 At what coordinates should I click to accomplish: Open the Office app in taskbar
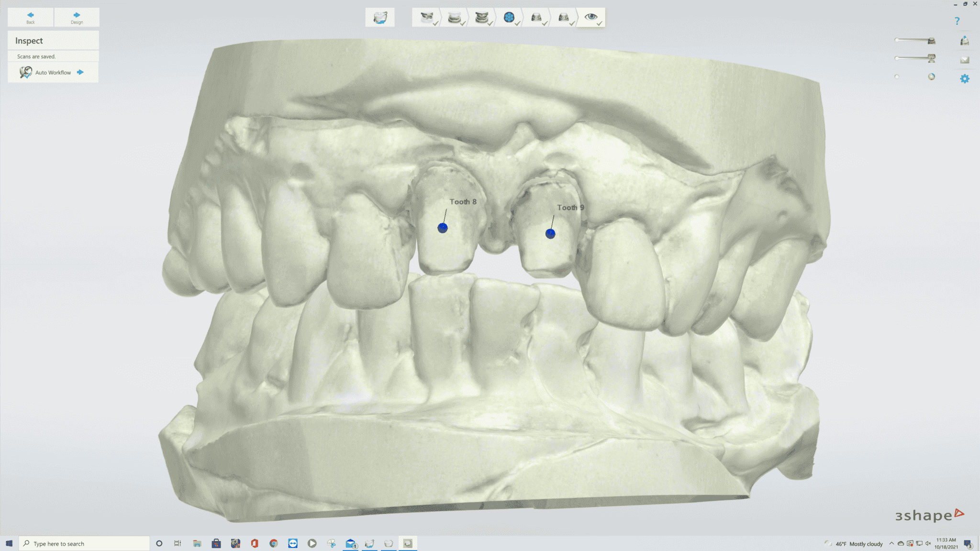pyautogui.click(x=255, y=543)
